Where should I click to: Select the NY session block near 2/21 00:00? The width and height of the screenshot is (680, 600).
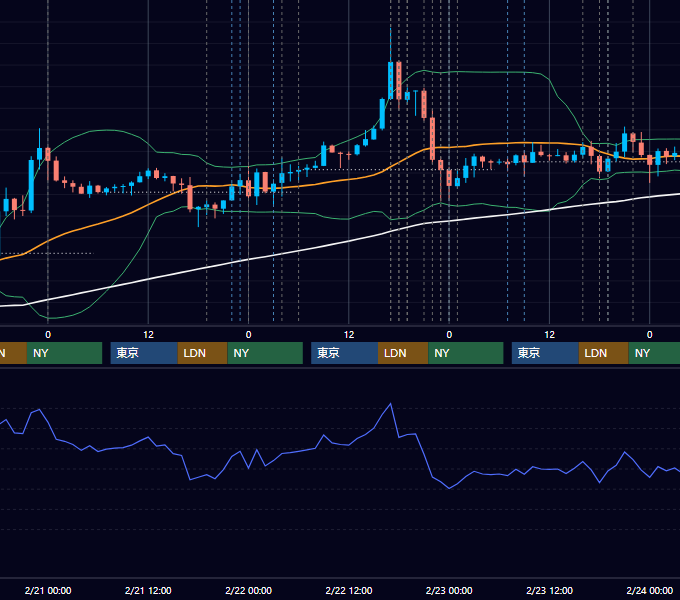tap(64, 353)
